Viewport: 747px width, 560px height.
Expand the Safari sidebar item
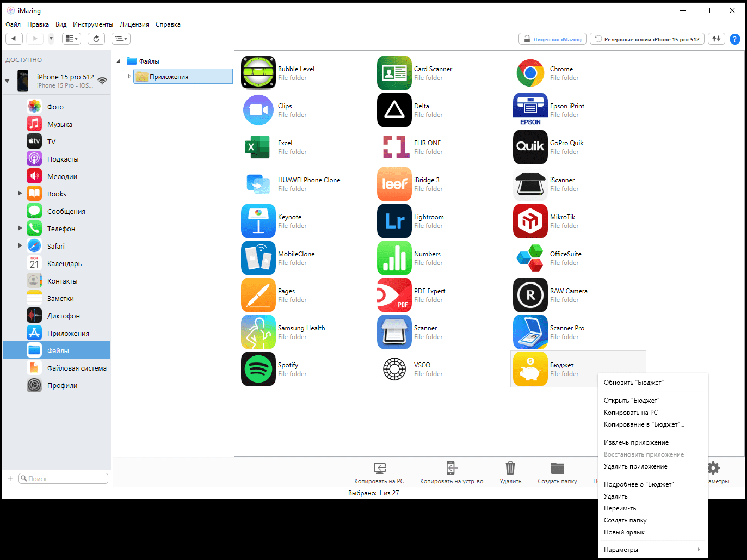pyautogui.click(x=20, y=246)
